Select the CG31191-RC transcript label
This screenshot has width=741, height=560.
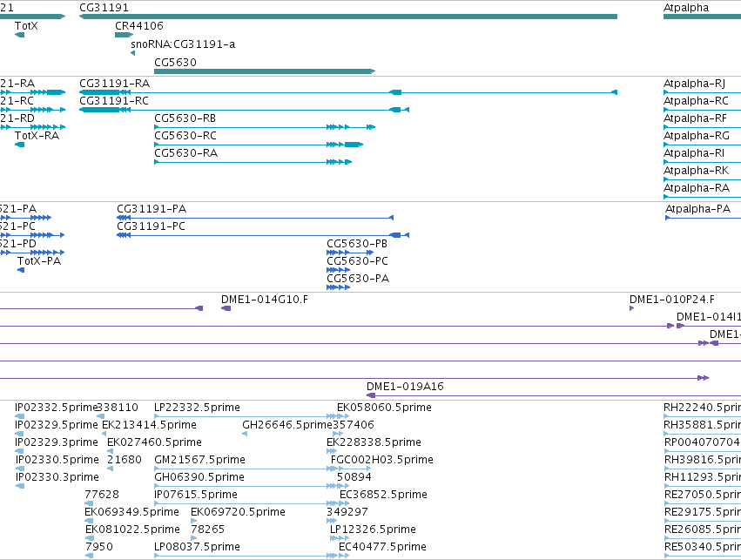(x=114, y=101)
